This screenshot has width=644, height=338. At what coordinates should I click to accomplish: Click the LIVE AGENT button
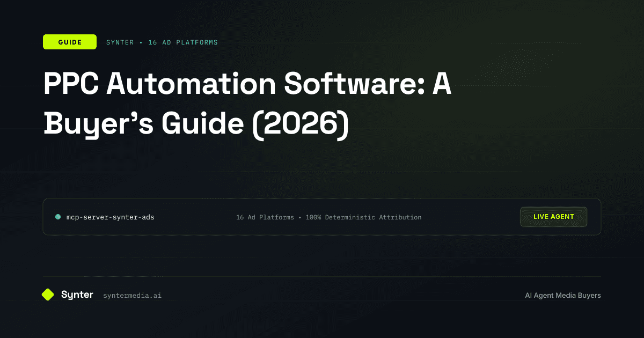[x=554, y=217]
